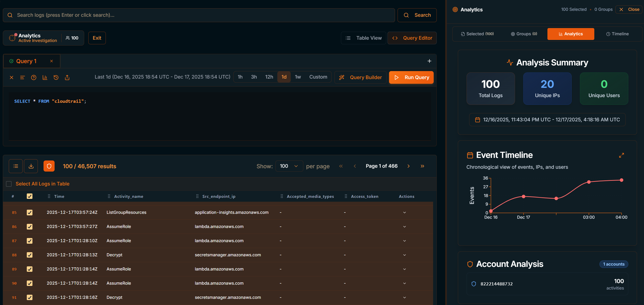Screen dimensions: 644x305
Task: Uncheck row 88 checkbox
Action: [x=30, y=255]
